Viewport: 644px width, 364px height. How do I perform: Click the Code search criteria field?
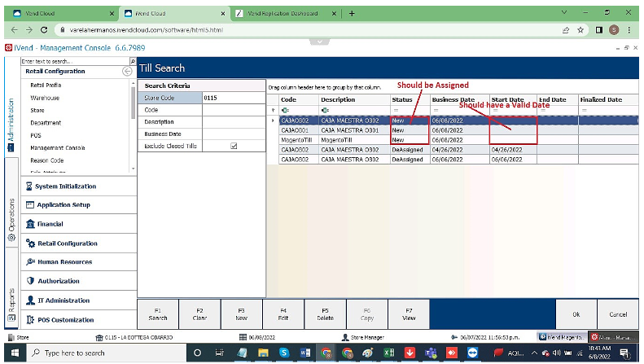tap(234, 110)
